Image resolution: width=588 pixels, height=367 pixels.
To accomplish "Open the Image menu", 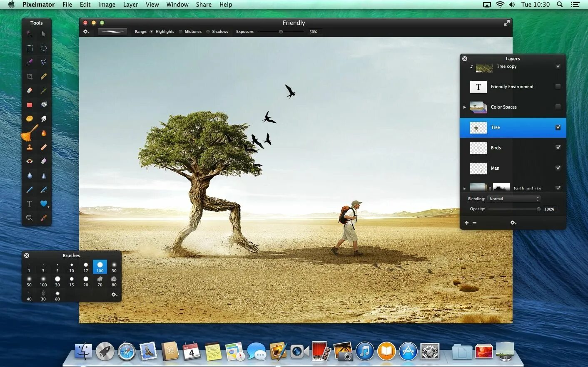I will click(x=107, y=5).
